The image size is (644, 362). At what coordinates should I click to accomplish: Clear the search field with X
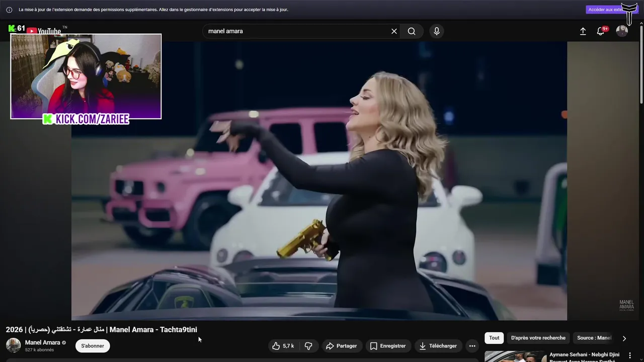tap(394, 31)
